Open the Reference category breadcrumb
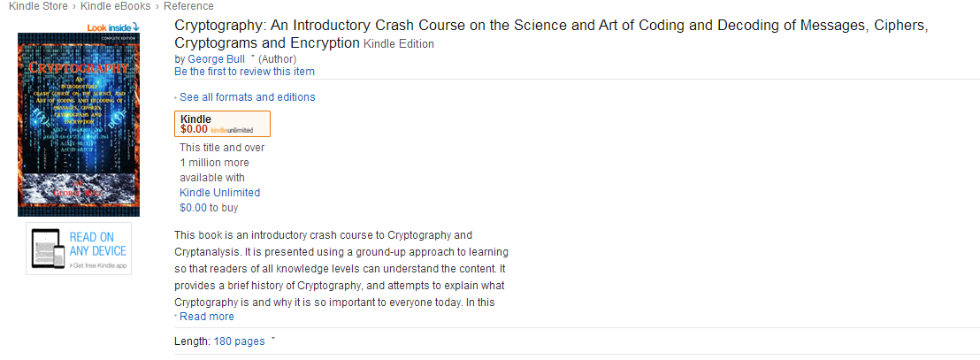This screenshot has height=360, width=980. click(188, 6)
